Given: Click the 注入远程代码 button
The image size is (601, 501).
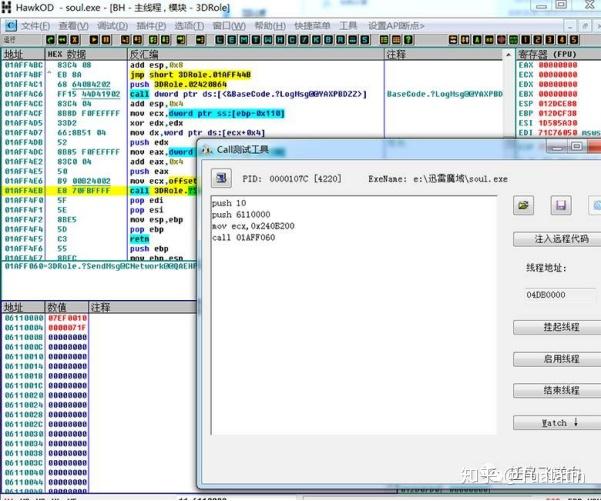Looking at the screenshot, I should tap(557, 239).
